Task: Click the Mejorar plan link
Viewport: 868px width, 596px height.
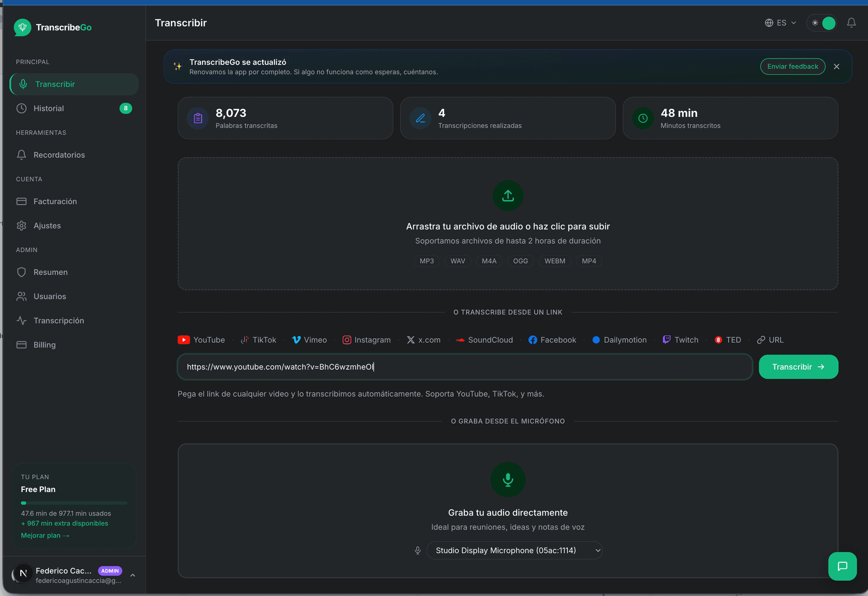Action: click(45, 535)
